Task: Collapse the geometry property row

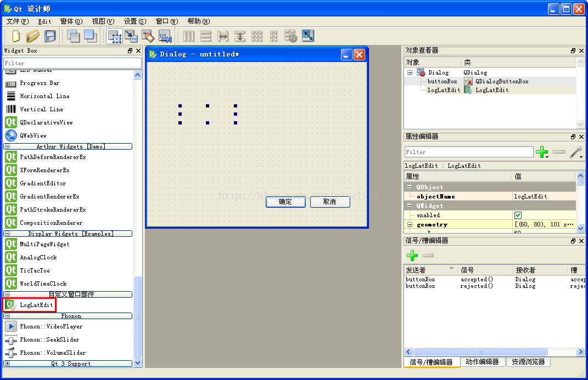Action: pos(410,225)
